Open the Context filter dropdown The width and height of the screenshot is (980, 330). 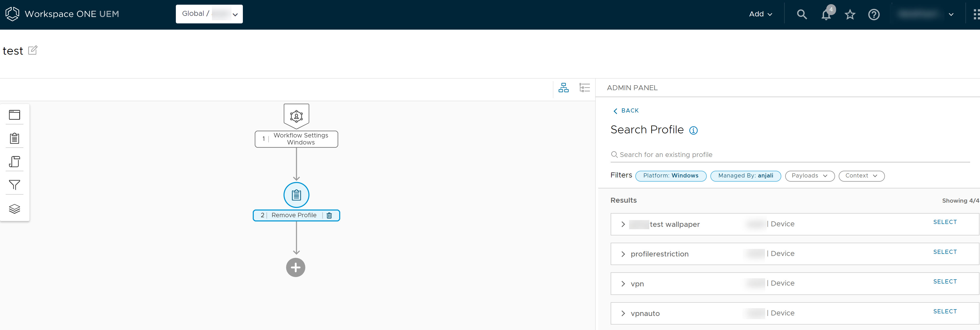861,176
